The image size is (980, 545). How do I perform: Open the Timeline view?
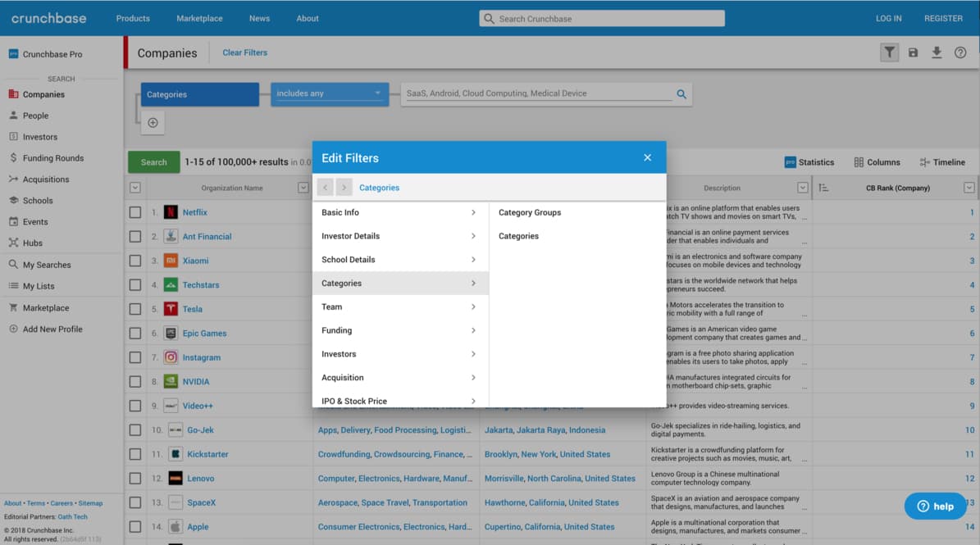942,162
